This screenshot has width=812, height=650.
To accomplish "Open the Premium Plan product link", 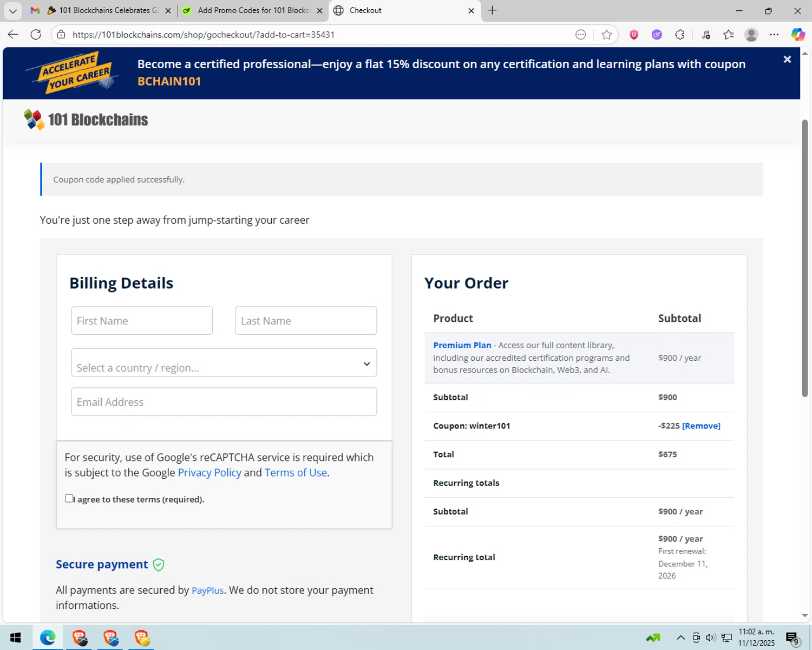I will click(x=462, y=345).
